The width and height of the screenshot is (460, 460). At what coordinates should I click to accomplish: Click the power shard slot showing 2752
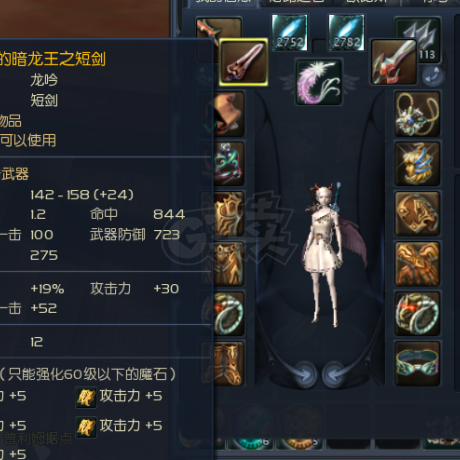pyautogui.click(x=289, y=33)
